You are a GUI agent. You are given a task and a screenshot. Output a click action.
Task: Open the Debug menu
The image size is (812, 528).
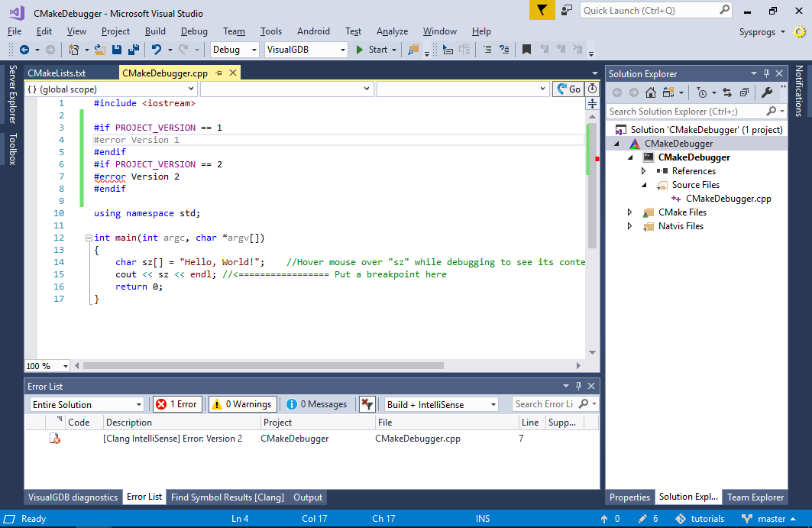194,31
